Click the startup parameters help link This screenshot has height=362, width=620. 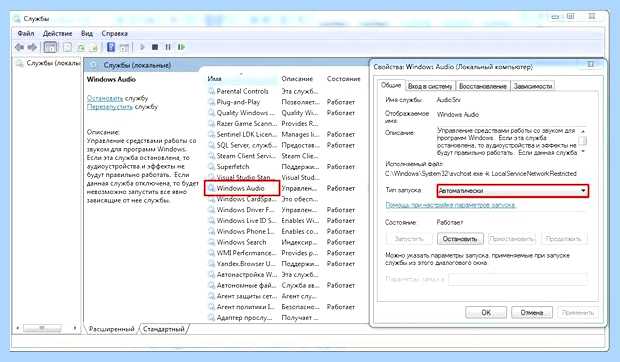point(450,205)
